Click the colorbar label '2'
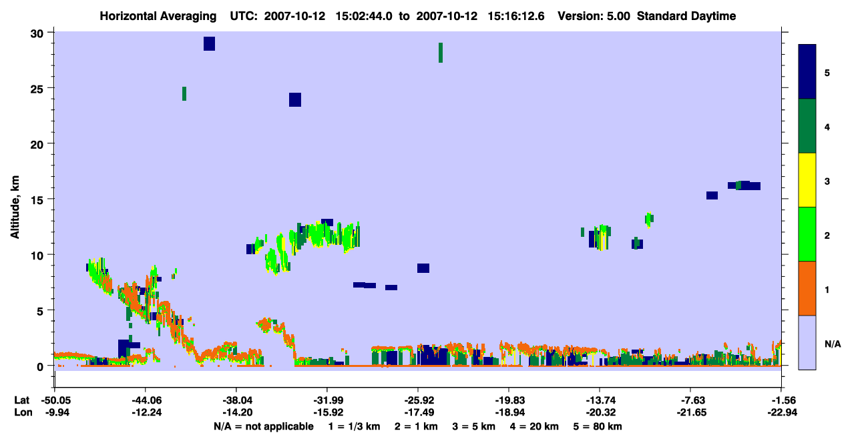Image resolution: width=868 pixels, height=445 pixels. pos(827,234)
